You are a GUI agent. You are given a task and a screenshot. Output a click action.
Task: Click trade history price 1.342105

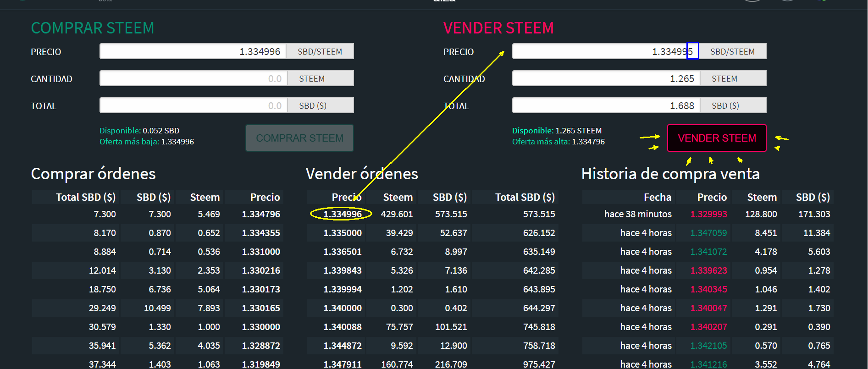pos(708,346)
